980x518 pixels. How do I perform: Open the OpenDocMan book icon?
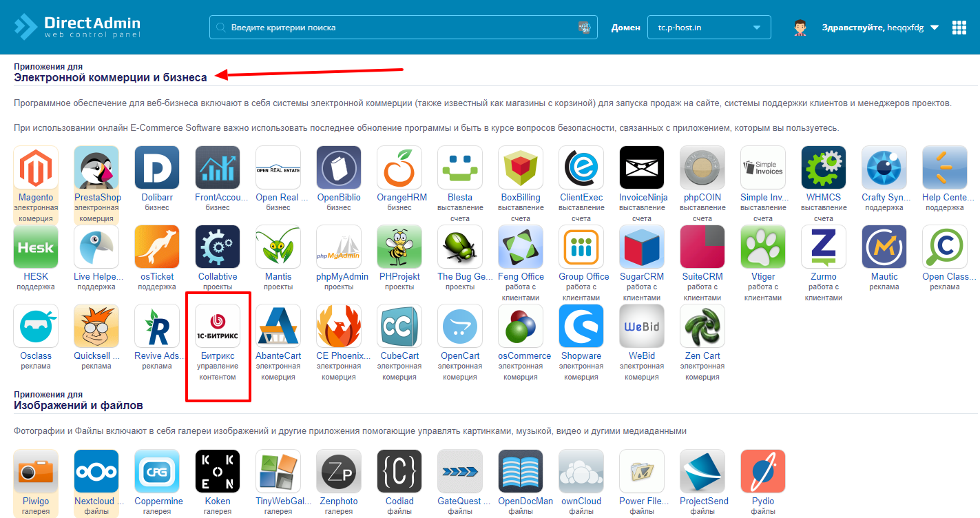coord(521,472)
